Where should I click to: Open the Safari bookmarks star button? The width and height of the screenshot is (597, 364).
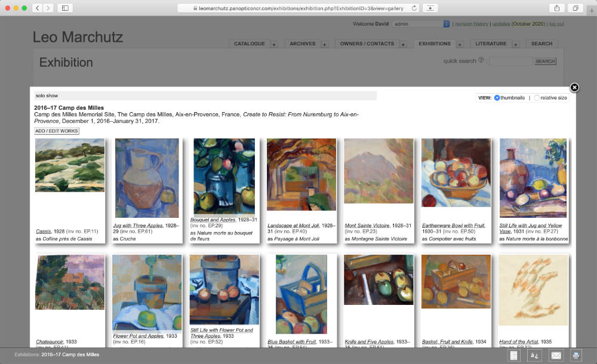pyautogui.click(x=430, y=8)
